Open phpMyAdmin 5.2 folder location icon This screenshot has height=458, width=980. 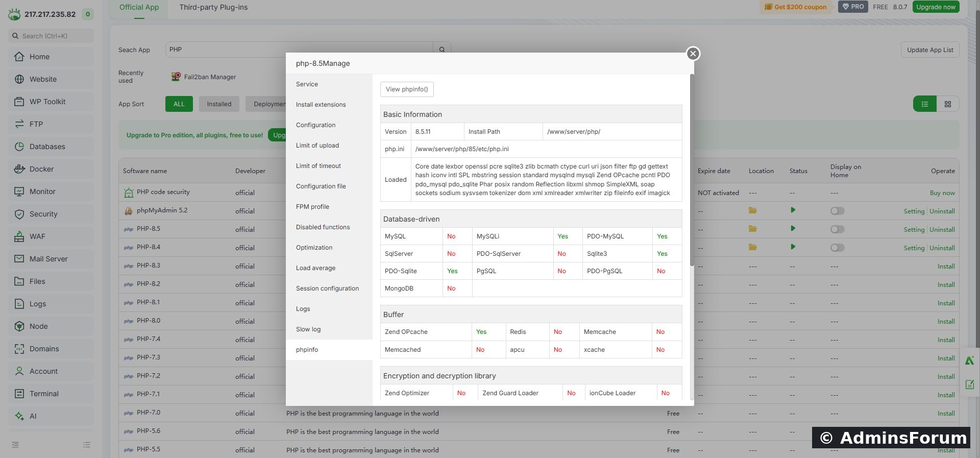tap(752, 210)
